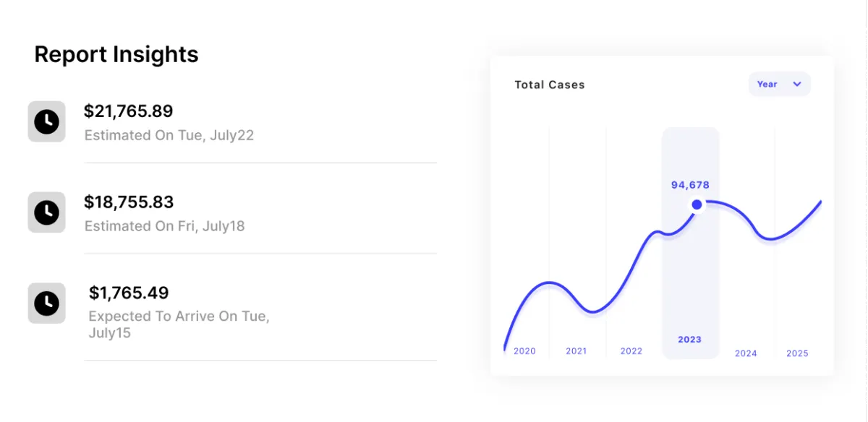The image size is (868, 422).
Task: Click the Estimated On Fri, July18 text
Action: coord(165,226)
